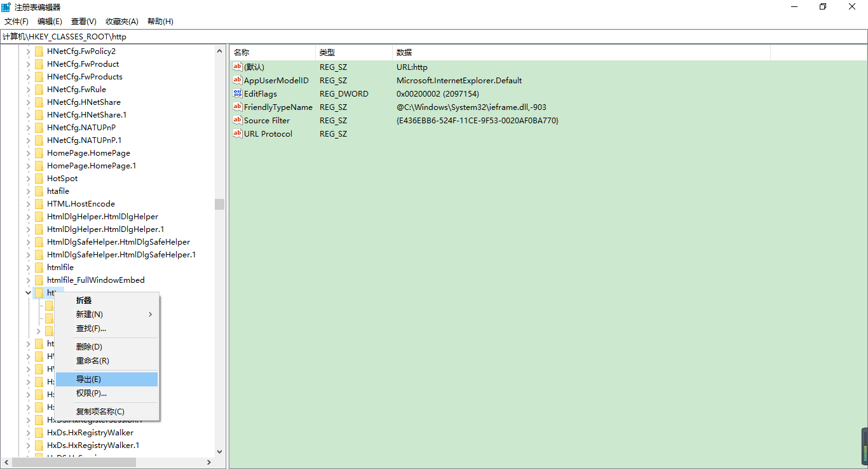Select HtmlDlgSafeHelper.HtmlDlgSafeHelper.1 key
The height and width of the screenshot is (469, 868).
[x=121, y=255]
